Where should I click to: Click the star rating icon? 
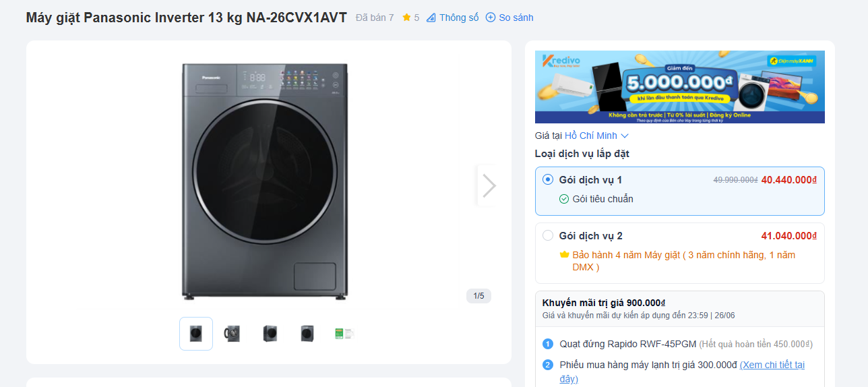(x=406, y=18)
